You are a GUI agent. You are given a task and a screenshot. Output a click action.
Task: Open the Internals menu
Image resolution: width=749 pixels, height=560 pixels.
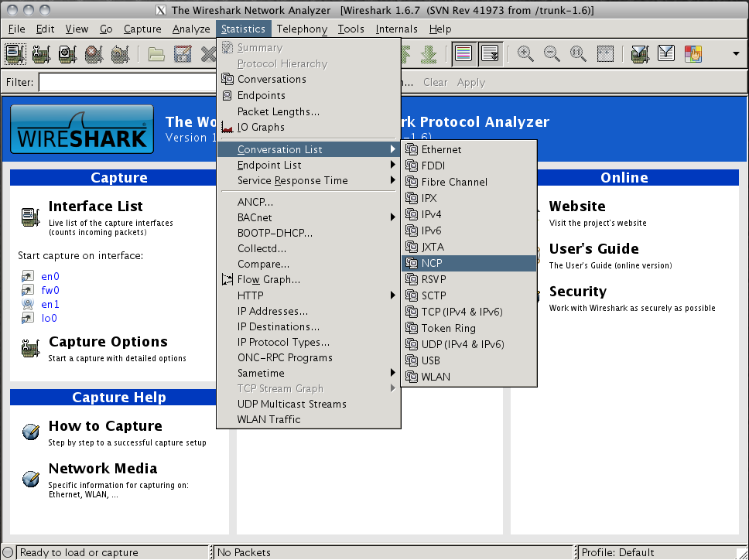click(396, 29)
